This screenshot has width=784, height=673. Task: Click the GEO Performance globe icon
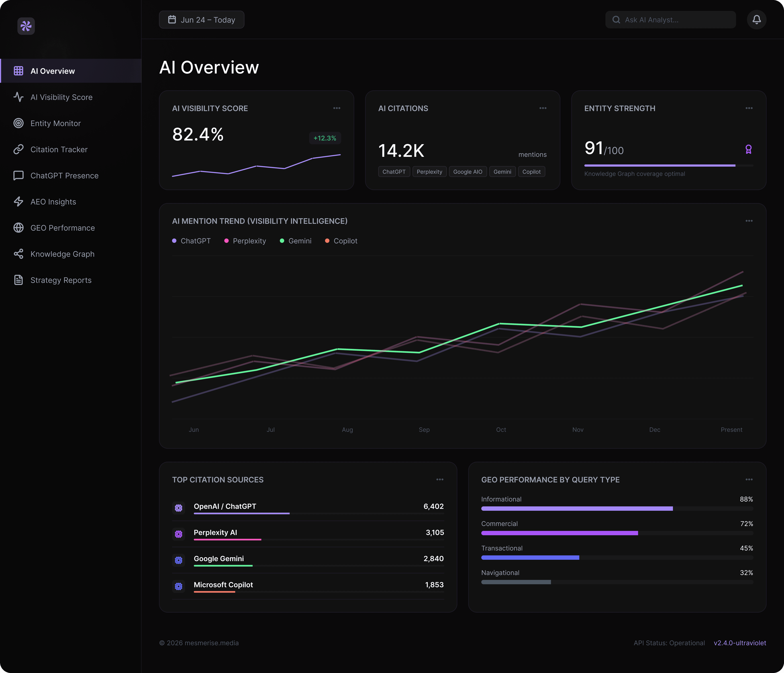pyautogui.click(x=19, y=227)
